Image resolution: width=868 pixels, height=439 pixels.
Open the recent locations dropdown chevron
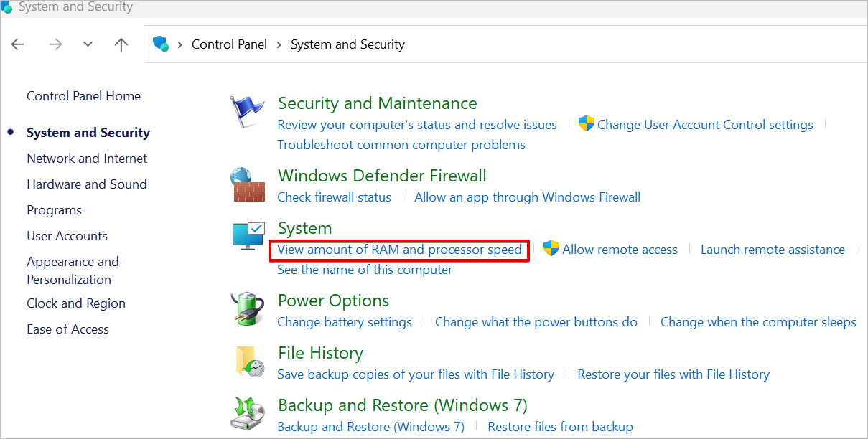point(88,44)
